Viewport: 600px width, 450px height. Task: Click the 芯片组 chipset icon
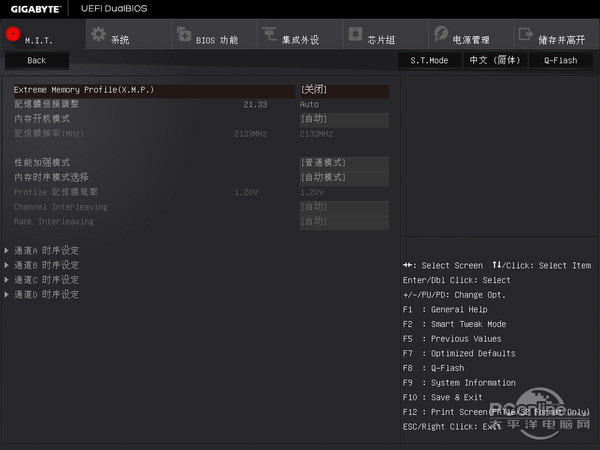pyautogui.click(x=355, y=34)
